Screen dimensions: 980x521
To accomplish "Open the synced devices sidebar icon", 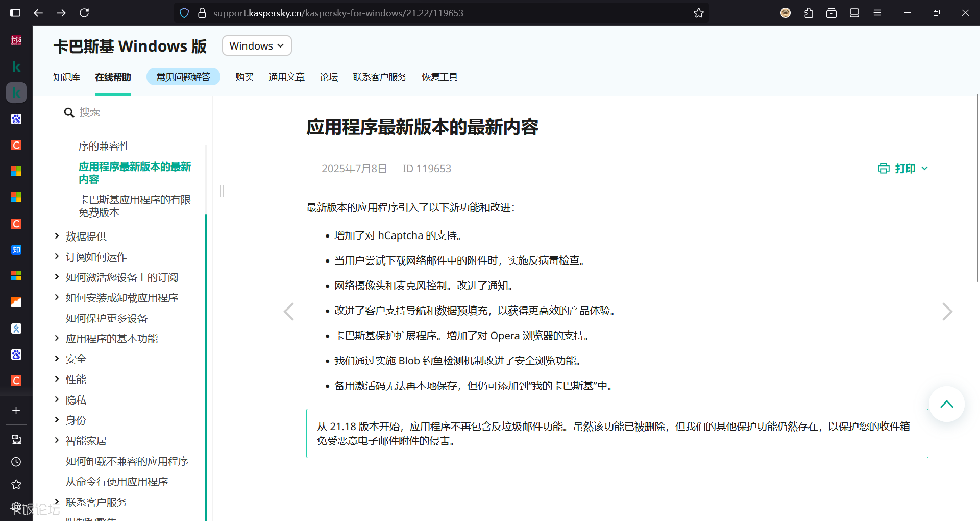I will 16,439.
